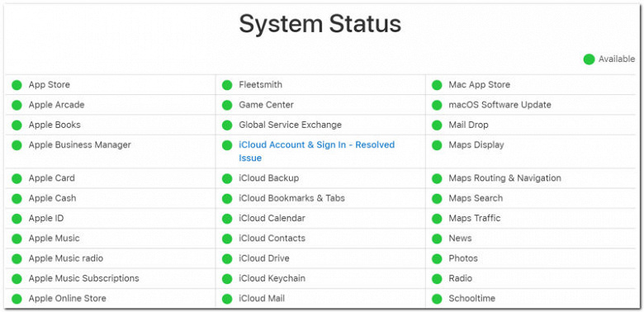Click the status dot beside iCloud Account & Sign In
644x312 pixels.
tap(227, 145)
